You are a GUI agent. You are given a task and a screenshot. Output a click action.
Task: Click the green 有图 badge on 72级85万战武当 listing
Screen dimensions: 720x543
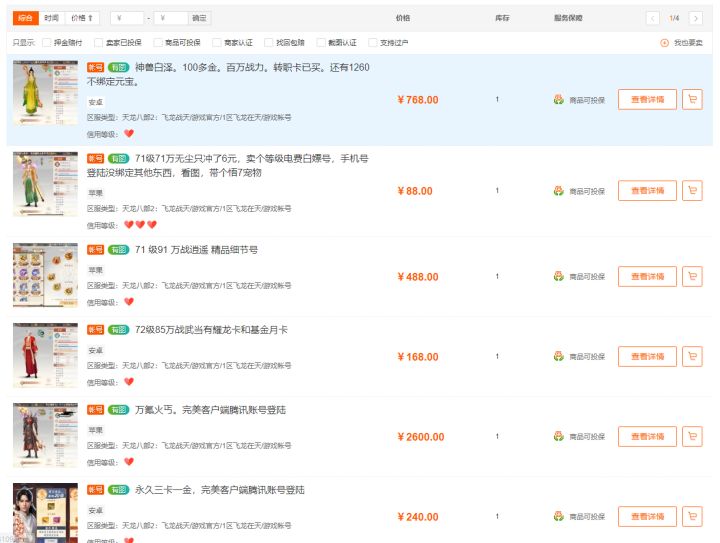tap(118, 330)
